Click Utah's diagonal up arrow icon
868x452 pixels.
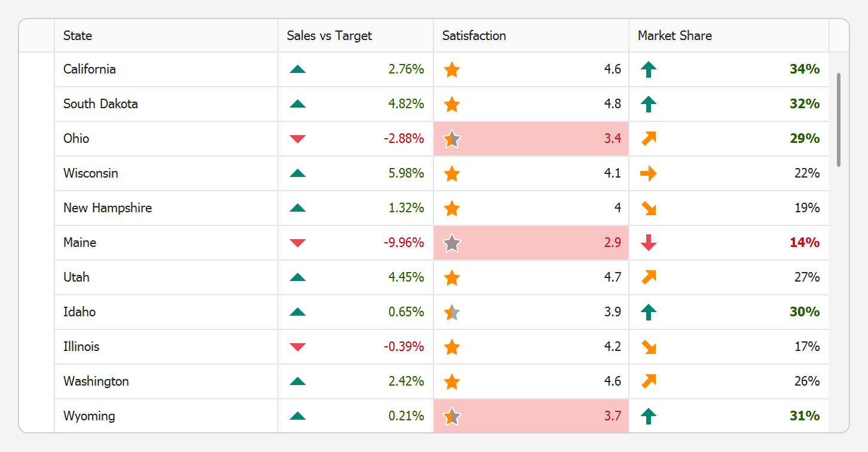(648, 277)
